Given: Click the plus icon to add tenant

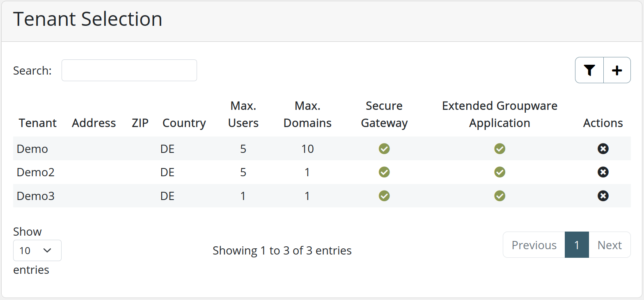Looking at the screenshot, I should click(x=617, y=70).
